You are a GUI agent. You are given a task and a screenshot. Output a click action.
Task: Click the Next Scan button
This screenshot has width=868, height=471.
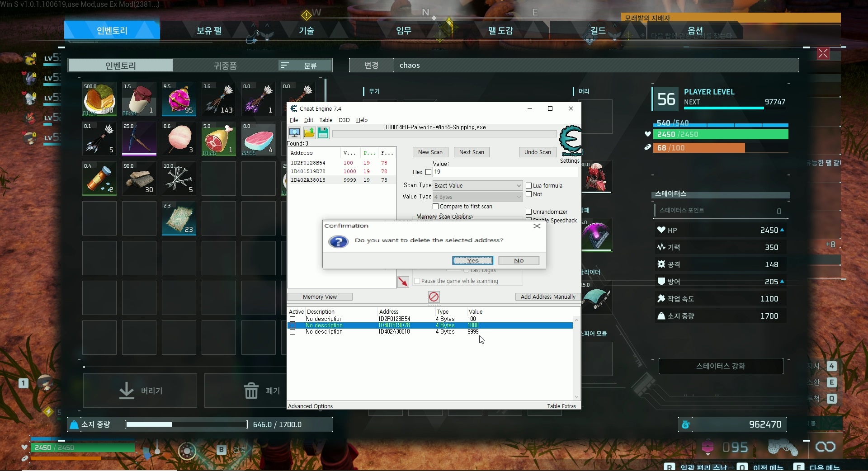point(472,152)
